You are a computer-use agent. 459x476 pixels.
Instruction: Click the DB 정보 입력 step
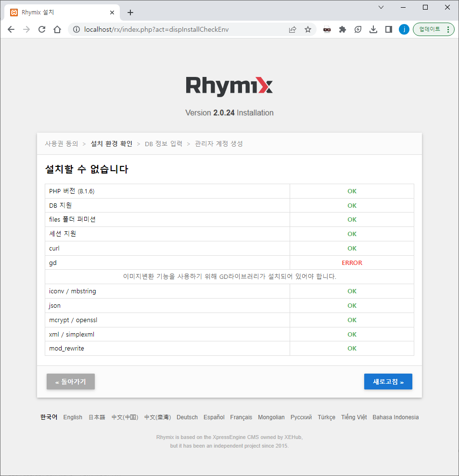(164, 144)
